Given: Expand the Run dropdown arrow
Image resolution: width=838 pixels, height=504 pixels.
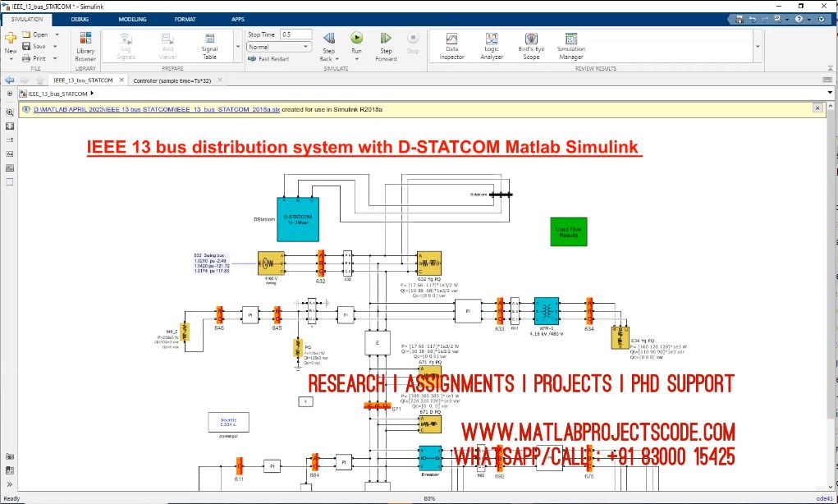Looking at the screenshot, I should [356, 59].
